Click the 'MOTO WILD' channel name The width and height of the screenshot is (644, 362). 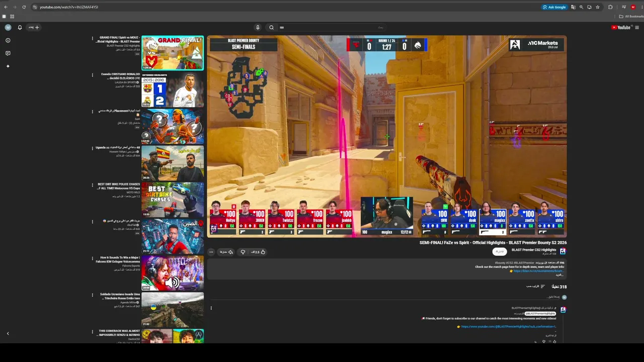133,193
